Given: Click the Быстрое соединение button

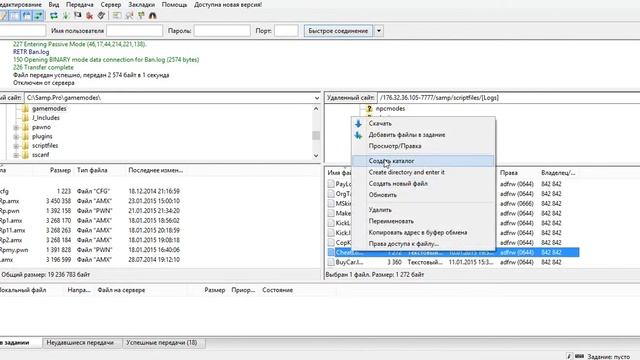Looking at the screenshot, I should coord(338,31).
